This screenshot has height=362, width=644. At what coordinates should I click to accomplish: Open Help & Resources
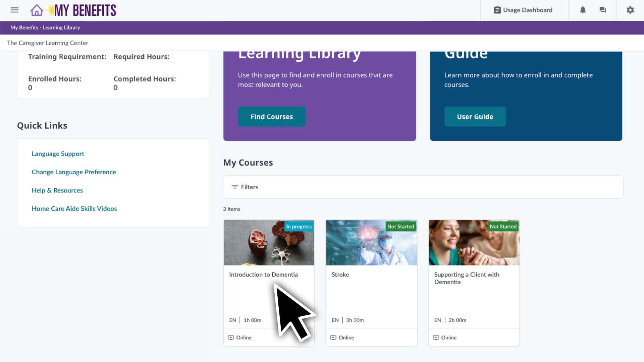[x=57, y=190]
